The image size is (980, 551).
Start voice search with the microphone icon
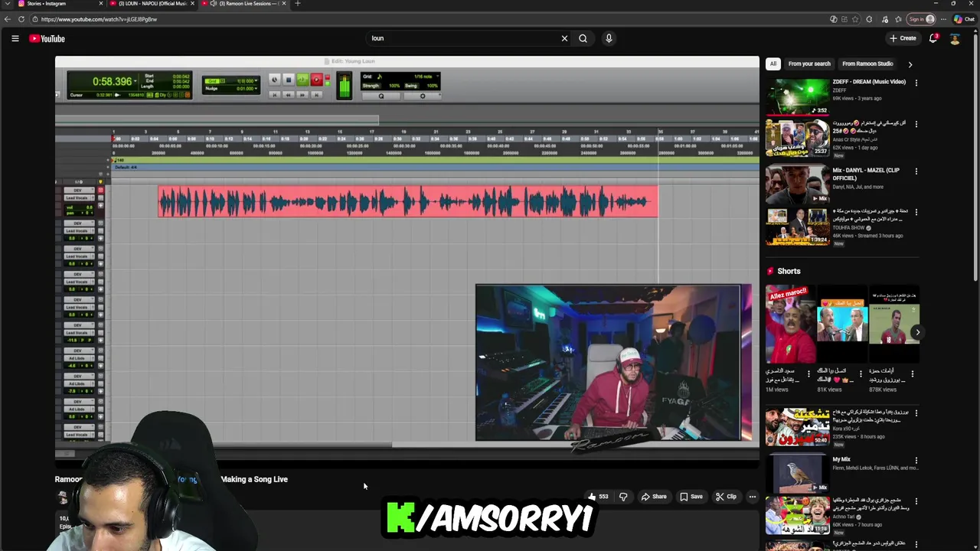(x=609, y=38)
